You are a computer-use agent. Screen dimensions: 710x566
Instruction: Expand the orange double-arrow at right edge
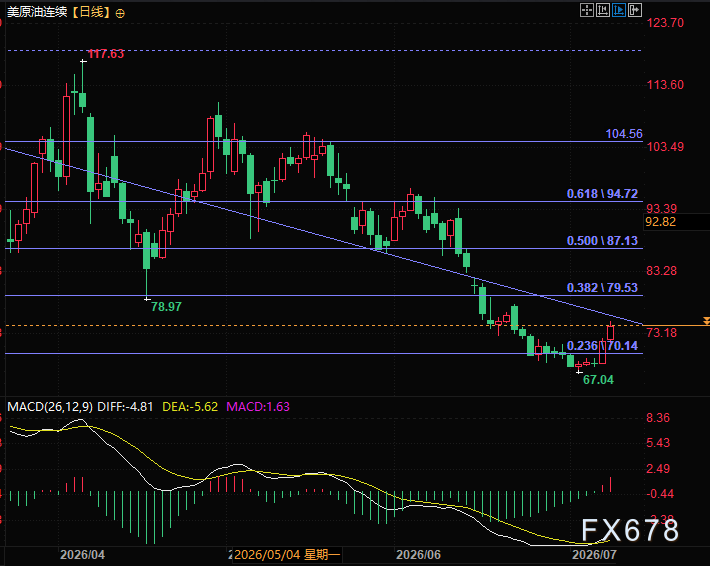pos(706,321)
